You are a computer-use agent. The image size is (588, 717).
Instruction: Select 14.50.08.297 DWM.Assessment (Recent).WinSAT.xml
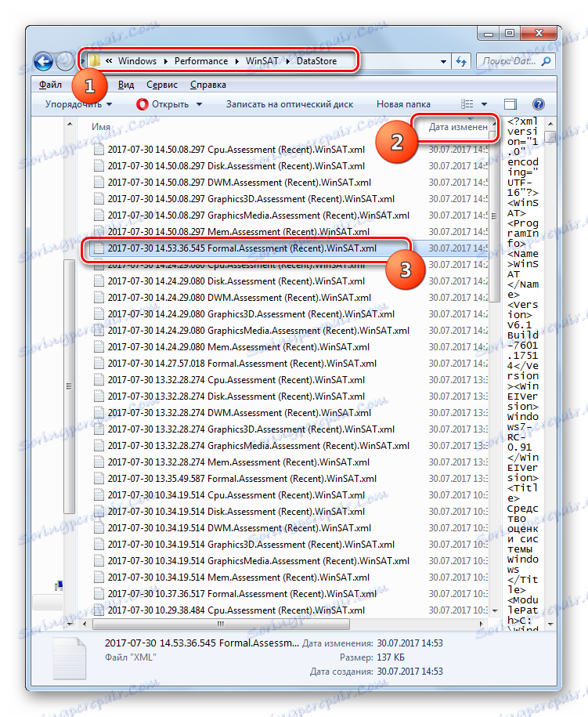pos(240,183)
